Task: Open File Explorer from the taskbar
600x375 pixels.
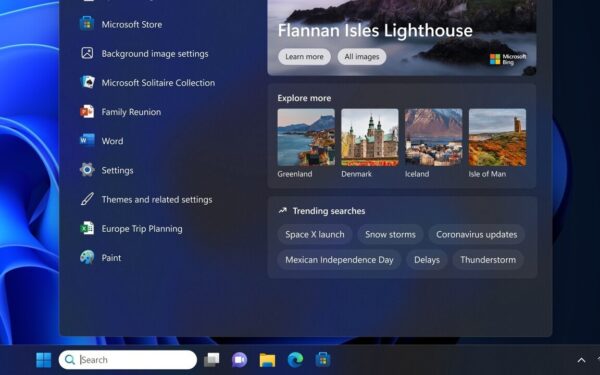Action: [267, 360]
